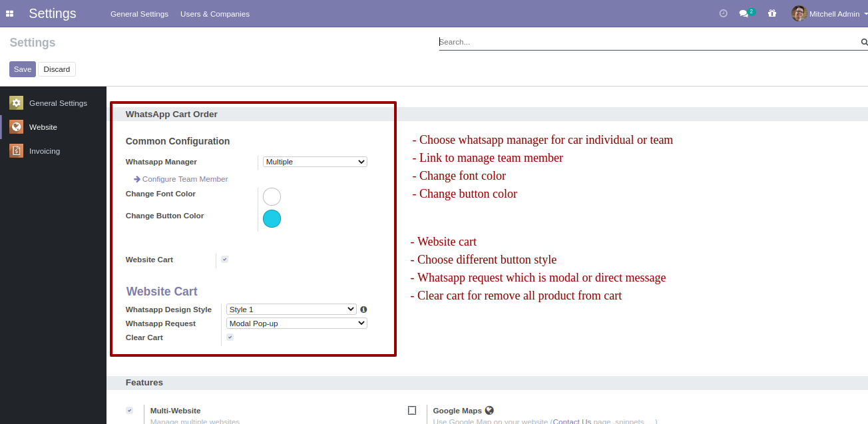Click the Settings breadcrumb title
The height and width of the screenshot is (424, 868).
(33, 43)
